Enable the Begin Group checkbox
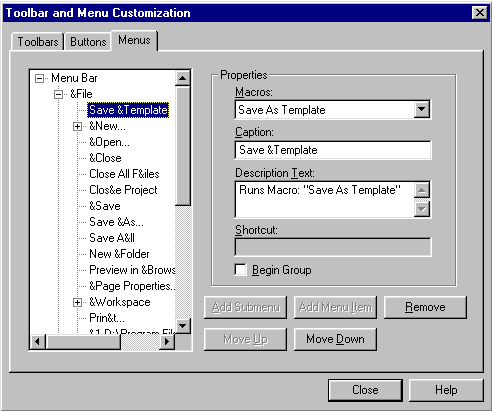Image resolution: width=492 pixels, height=411 pixels. point(240,270)
